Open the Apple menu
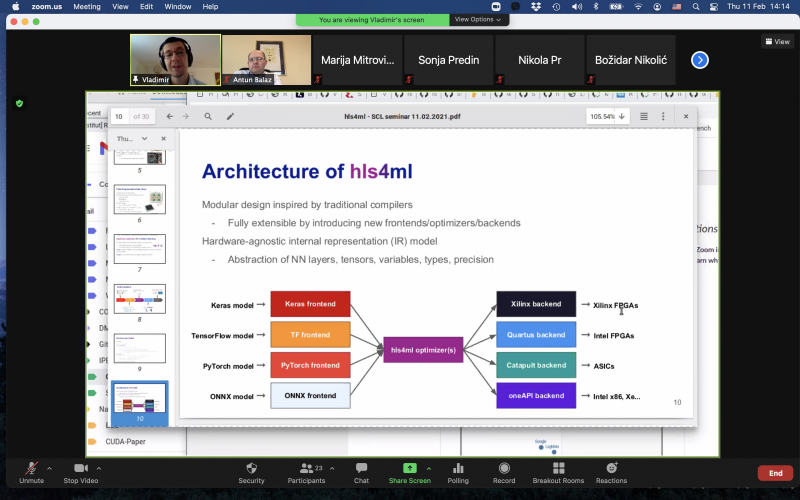Screen dimensions: 800x500 point(16,7)
